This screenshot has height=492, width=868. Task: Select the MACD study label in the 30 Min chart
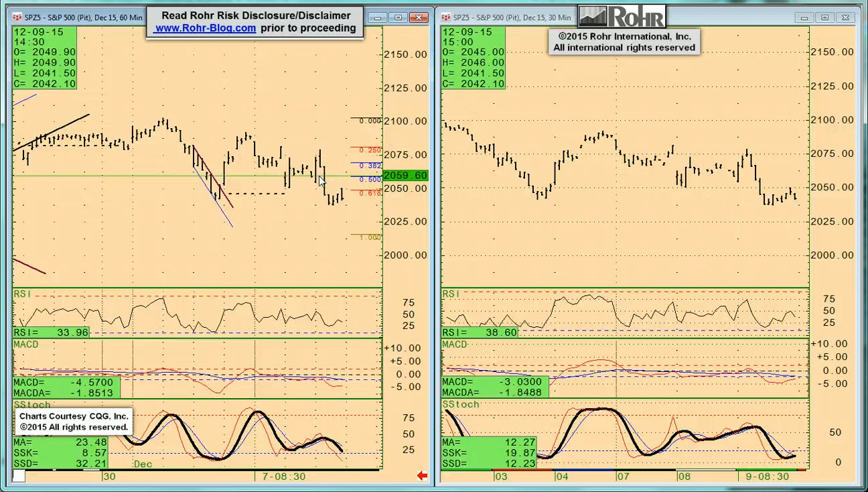coord(454,345)
